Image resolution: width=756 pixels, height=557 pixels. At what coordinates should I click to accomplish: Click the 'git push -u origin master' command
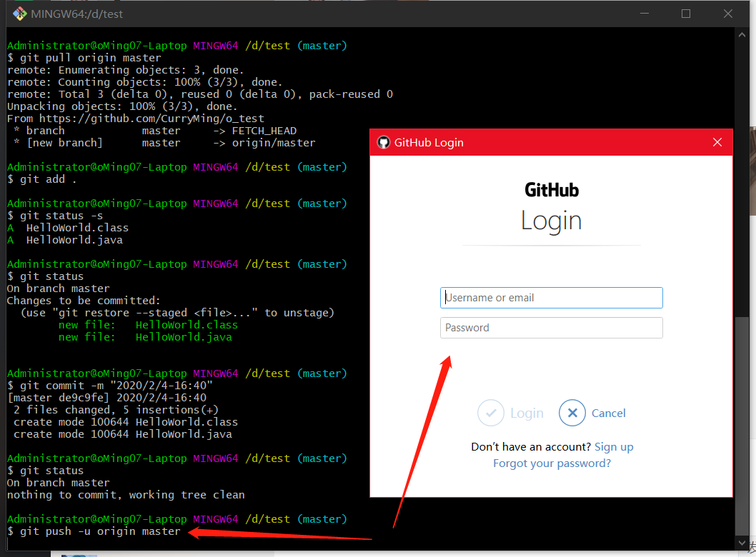pos(94,531)
